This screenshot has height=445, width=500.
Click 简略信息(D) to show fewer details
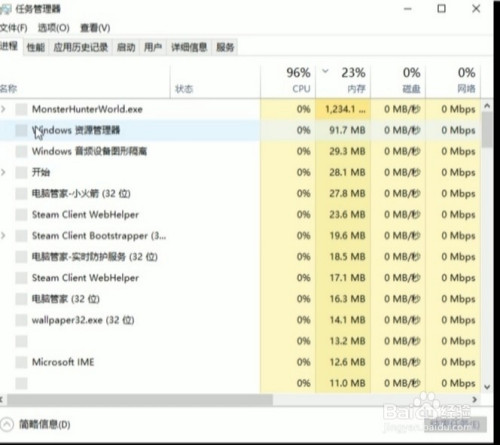(44, 425)
